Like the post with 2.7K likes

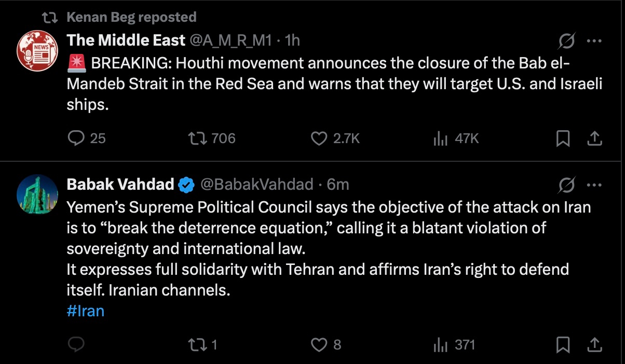pos(319,138)
